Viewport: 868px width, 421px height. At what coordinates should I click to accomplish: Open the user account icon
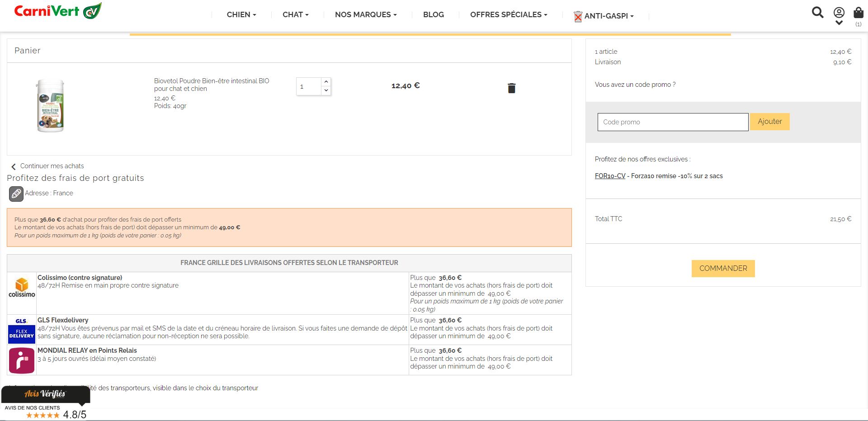839,12
